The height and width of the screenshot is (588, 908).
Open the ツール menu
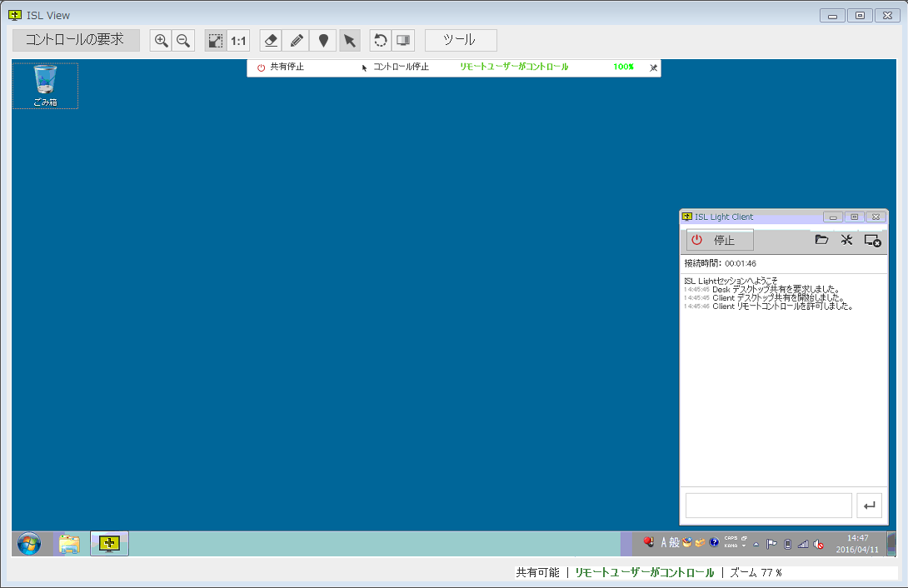(x=461, y=40)
